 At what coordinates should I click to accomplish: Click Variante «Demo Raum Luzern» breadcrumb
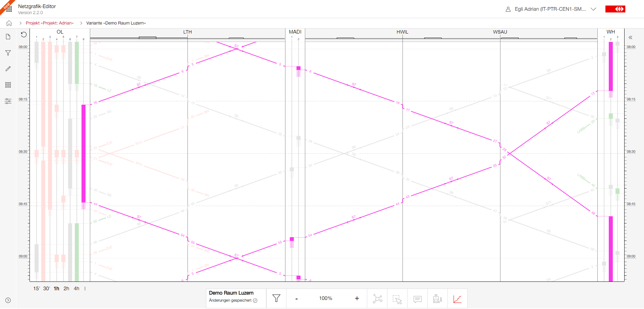pyautogui.click(x=116, y=23)
